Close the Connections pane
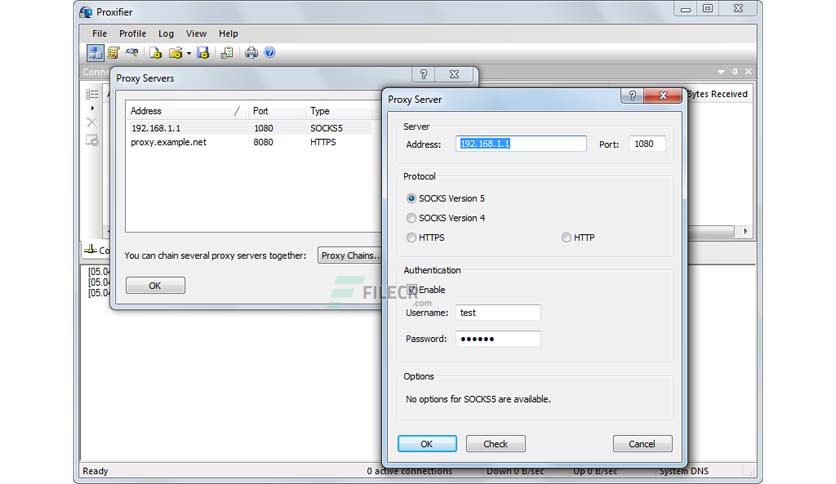 click(x=749, y=71)
